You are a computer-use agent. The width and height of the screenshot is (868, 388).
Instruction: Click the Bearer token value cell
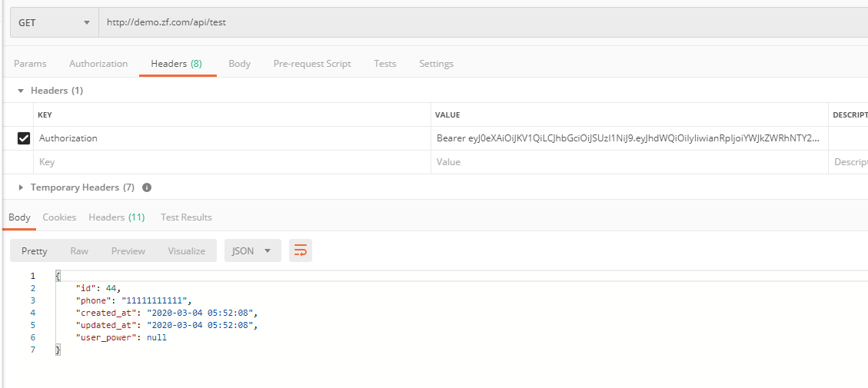[630, 138]
